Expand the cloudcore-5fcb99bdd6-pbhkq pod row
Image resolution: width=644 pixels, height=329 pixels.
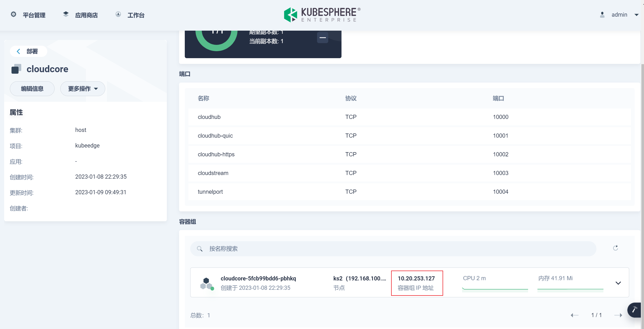click(618, 283)
